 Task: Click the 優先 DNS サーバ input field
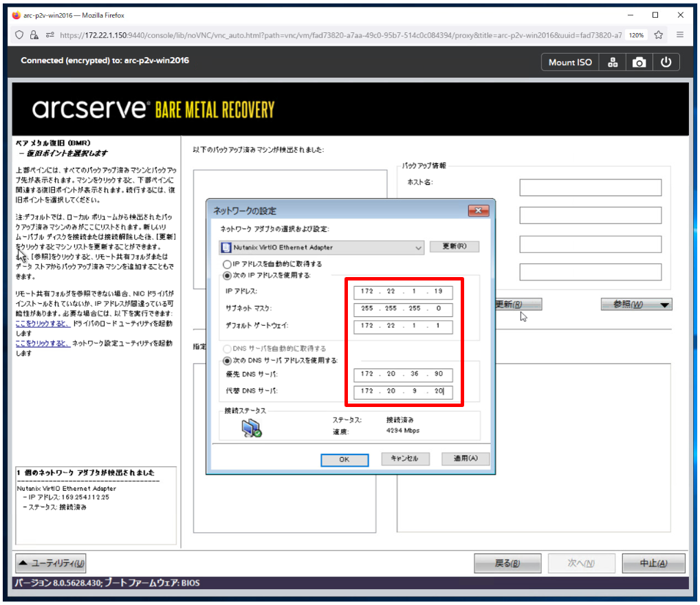403,375
